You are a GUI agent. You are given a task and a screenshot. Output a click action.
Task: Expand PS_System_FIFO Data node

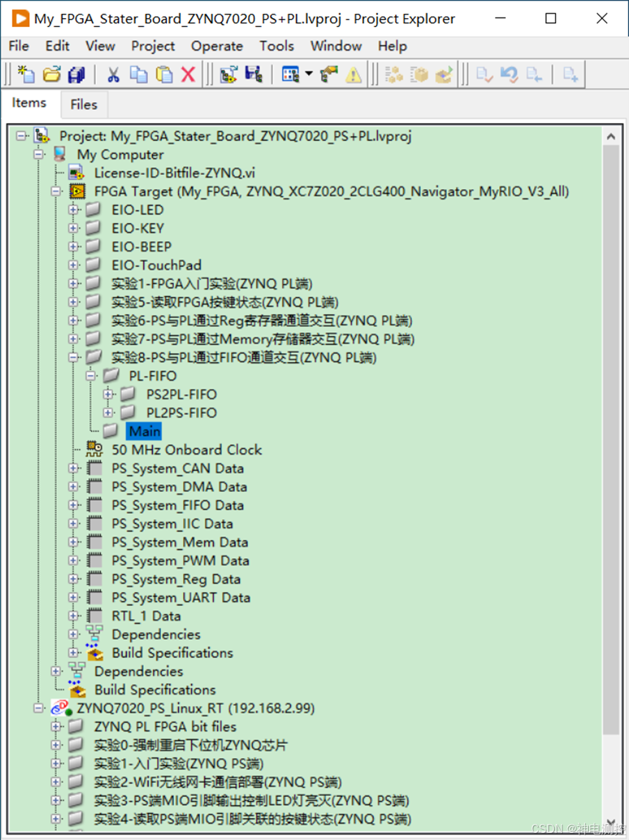click(73, 505)
